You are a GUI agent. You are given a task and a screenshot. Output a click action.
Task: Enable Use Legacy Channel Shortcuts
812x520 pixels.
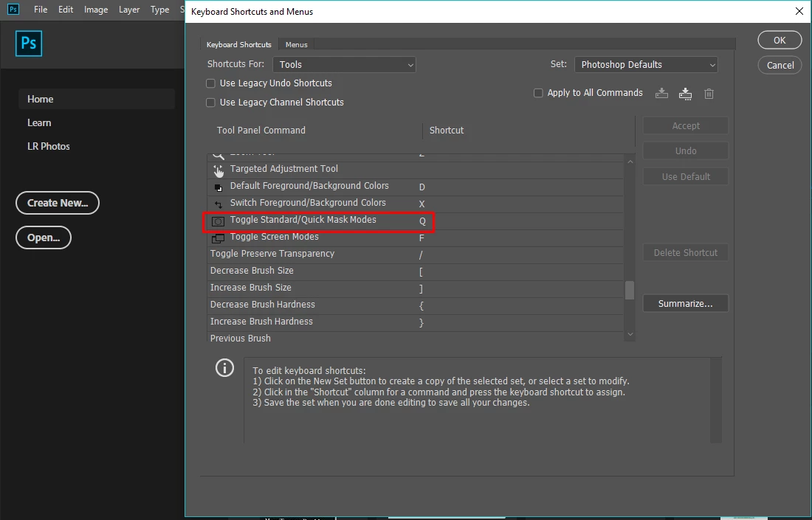211,103
